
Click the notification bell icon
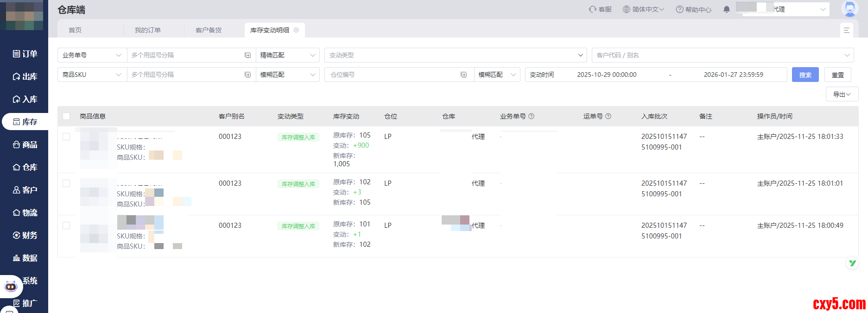pyautogui.click(x=726, y=9)
